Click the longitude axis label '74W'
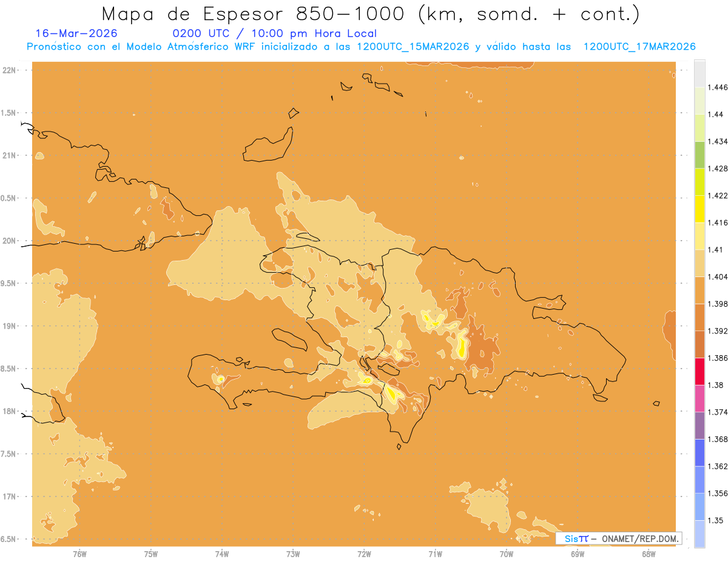The width and height of the screenshot is (728, 562). [222, 554]
